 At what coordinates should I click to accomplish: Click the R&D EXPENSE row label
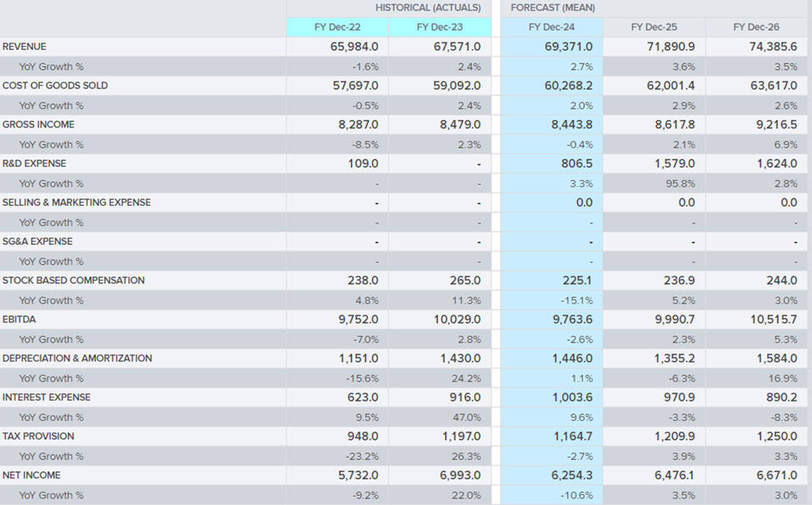click(x=34, y=164)
